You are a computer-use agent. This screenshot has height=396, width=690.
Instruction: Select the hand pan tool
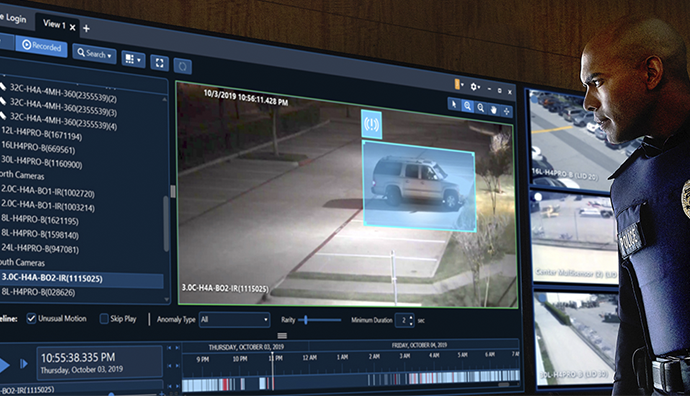[x=493, y=110]
